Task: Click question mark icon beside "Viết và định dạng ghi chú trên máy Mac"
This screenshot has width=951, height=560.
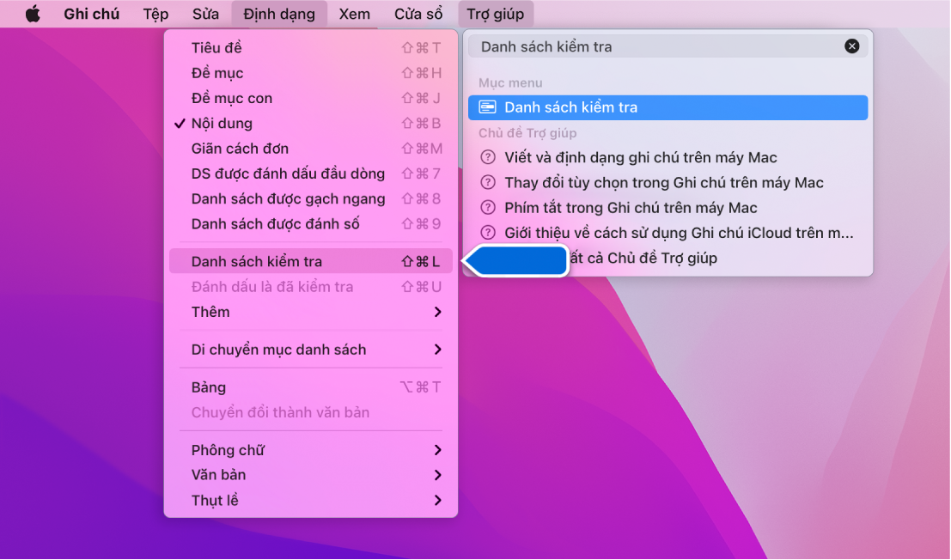Action: pos(486,157)
